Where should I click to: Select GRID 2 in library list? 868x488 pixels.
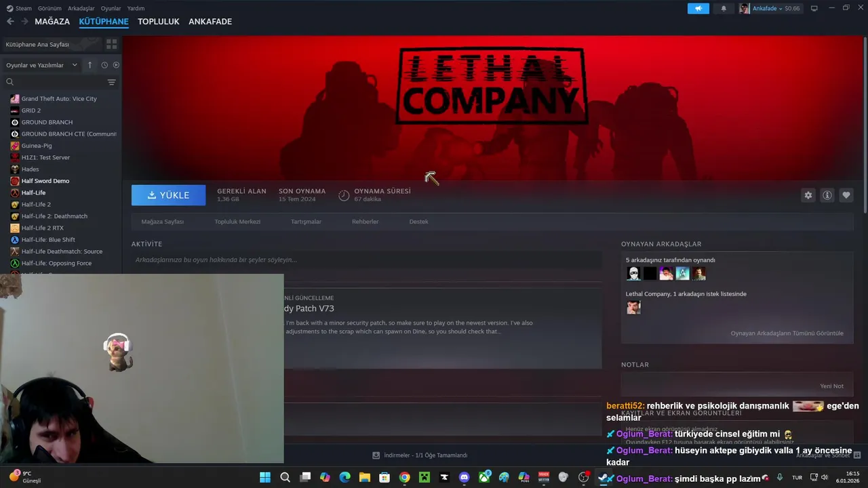[x=31, y=110]
